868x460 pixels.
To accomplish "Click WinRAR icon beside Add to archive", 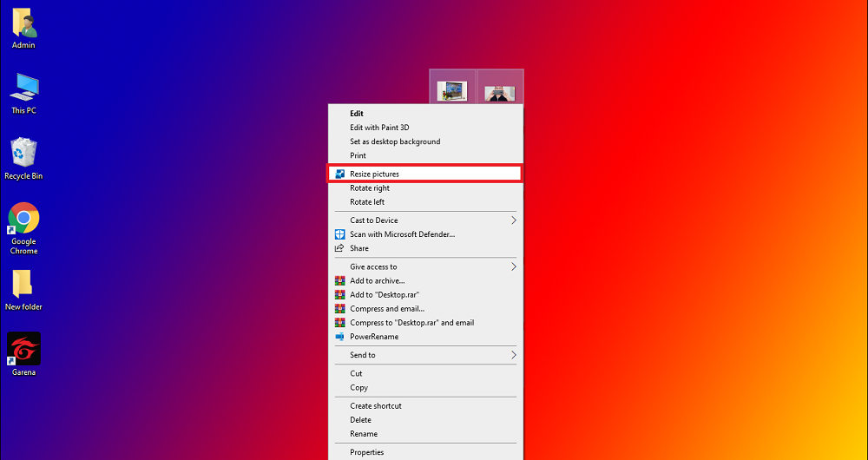I will point(340,280).
